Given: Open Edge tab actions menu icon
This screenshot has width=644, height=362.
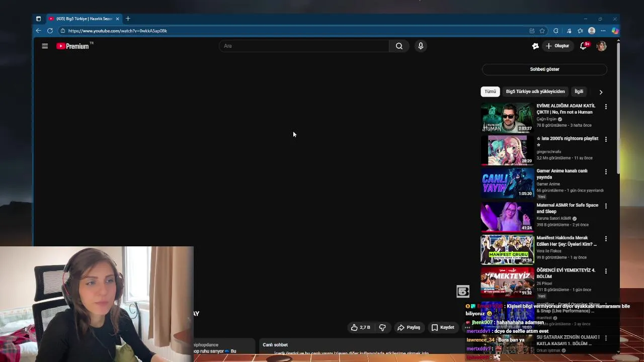Looking at the screenshot, I should click(38, 19).
